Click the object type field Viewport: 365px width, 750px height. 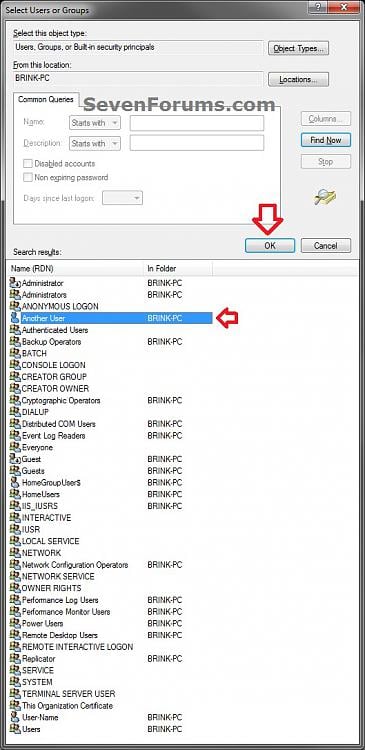coord(138,47)
